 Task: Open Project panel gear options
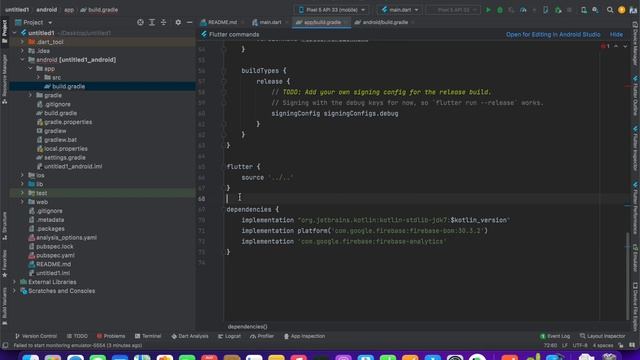(x=178, y=22)
